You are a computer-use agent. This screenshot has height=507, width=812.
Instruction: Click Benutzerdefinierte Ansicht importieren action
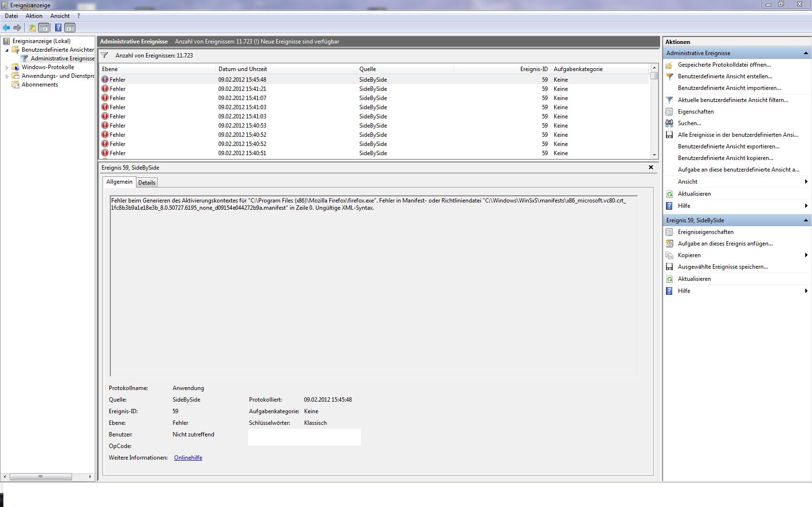coord(729,88)
